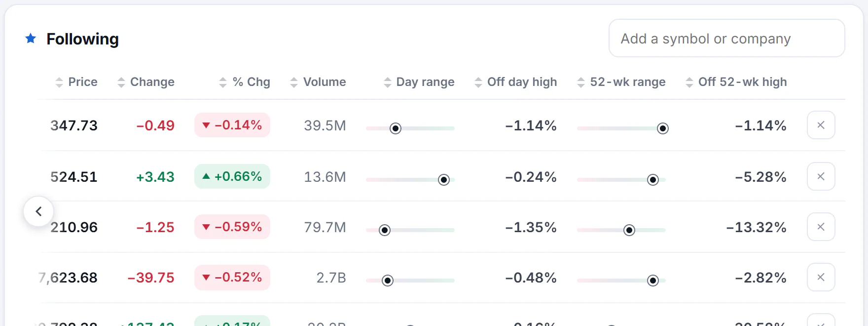Viewport: 868px width, 326px height.
Task: Click off day high value -0.24%
Action: [x=531, y=177]
